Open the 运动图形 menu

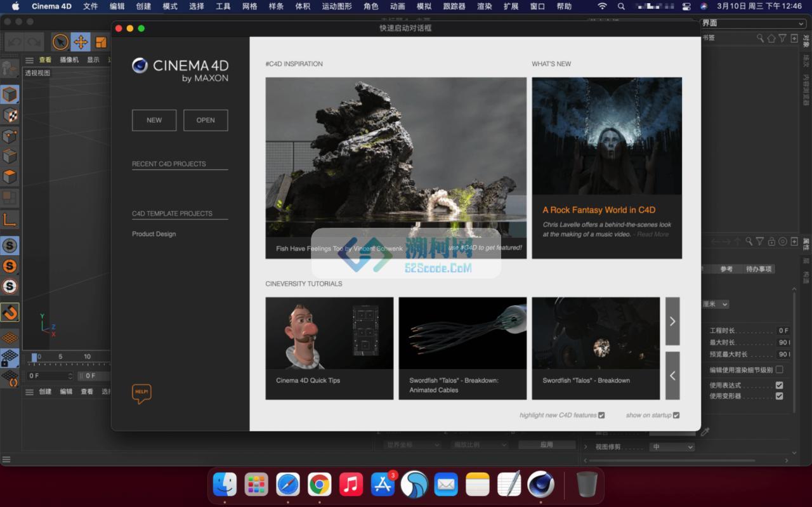click(x=336, y=6)
